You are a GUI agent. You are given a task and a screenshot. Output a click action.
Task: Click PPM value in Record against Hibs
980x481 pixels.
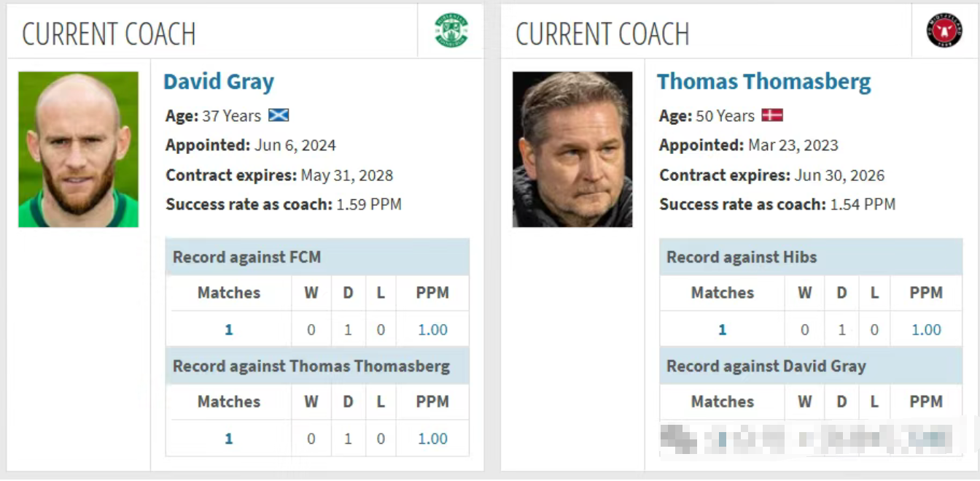pos(926,330)
